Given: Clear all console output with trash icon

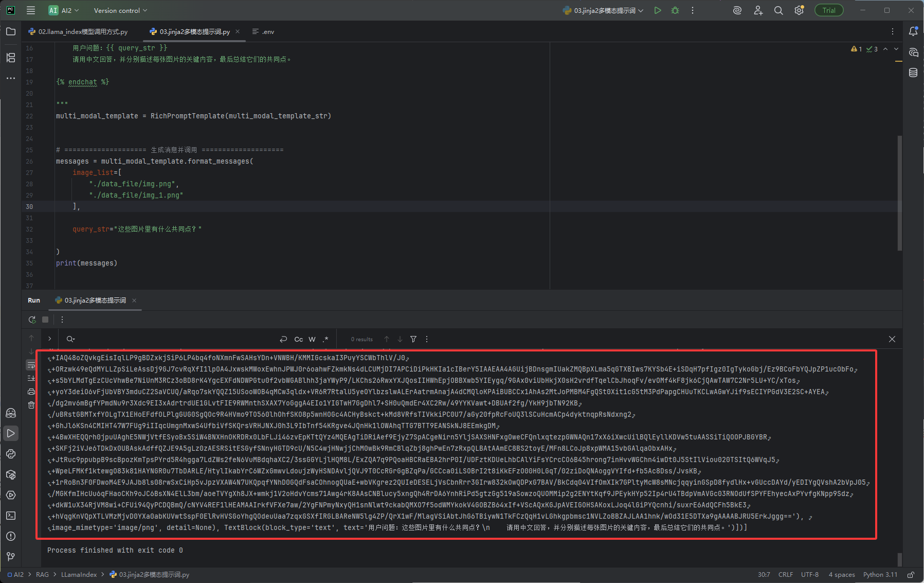Looking at the screenshot, I should pos(31,405).
